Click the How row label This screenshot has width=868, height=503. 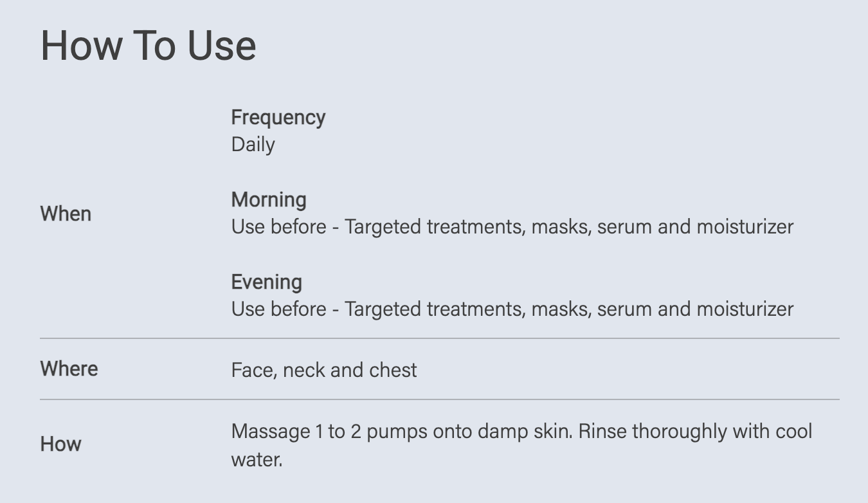click(60, 444)
